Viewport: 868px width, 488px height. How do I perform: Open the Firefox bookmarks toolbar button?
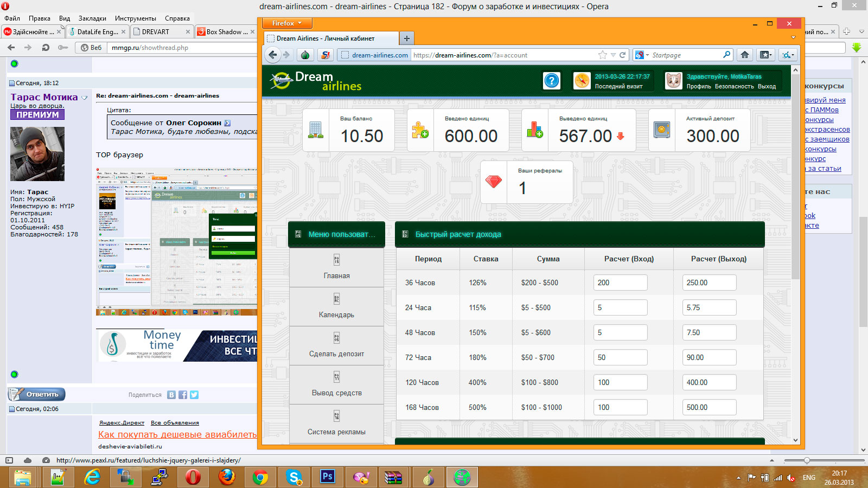(765, 55)
